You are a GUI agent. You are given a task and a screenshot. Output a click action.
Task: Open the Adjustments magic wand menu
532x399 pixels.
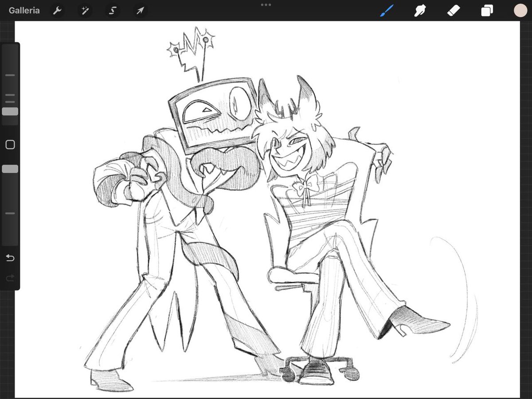tap(85, 11)
